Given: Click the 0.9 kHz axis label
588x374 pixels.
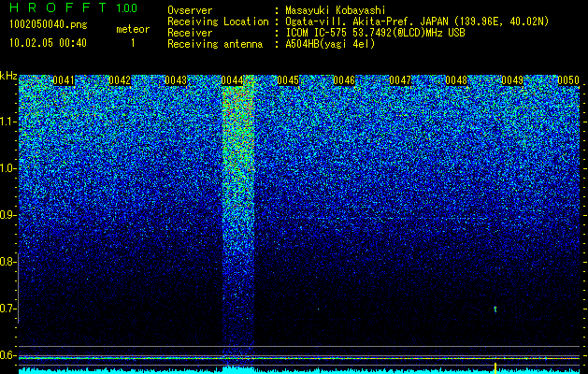Looking at the screenshot, I should (8, 215).
